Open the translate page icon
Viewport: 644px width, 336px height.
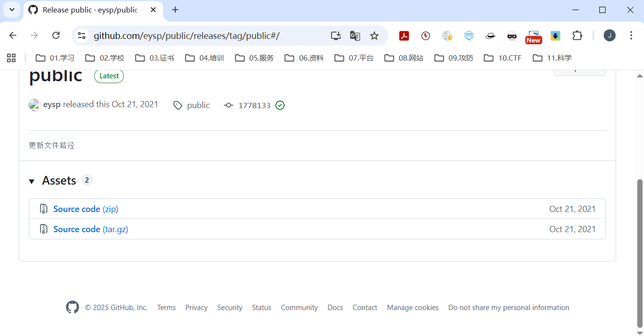coord(355,36)
